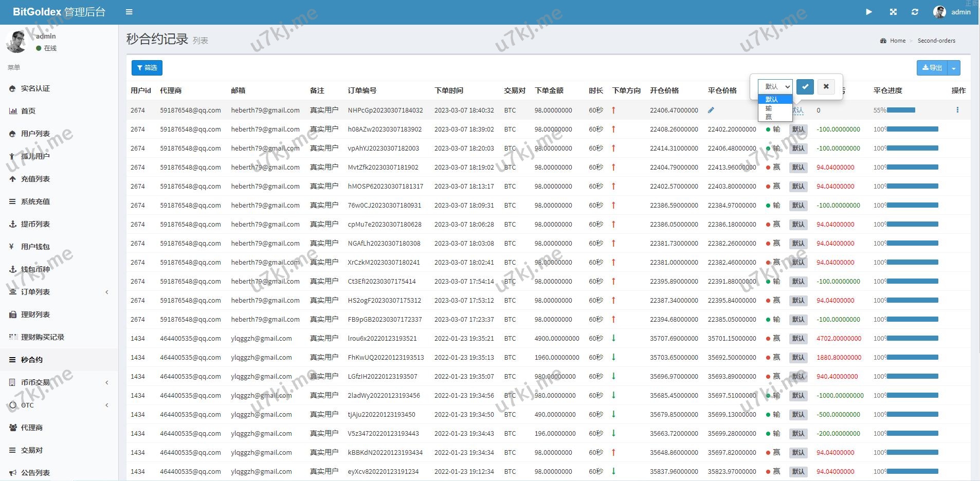Select the 赢 option in dropdown list
Screen dimensions: 980x481
coord(769,117)
